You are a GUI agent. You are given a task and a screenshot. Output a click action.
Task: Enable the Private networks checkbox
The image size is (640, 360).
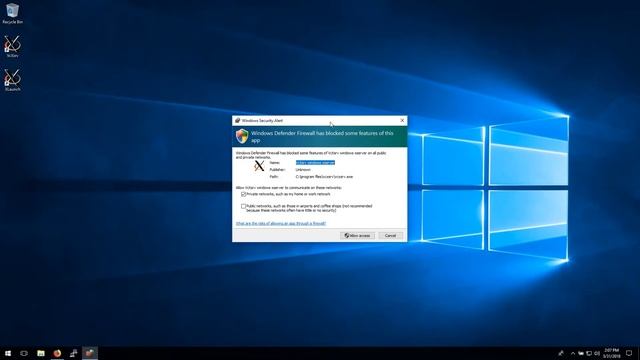pyautogui.click(x=243, y=194)
